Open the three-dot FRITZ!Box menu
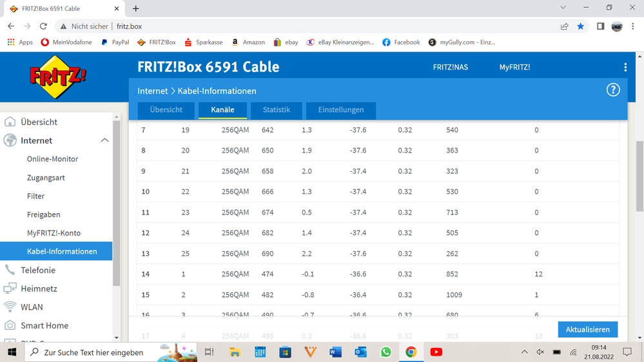This screenshot has height=362, width=644. tap(625, 67)
